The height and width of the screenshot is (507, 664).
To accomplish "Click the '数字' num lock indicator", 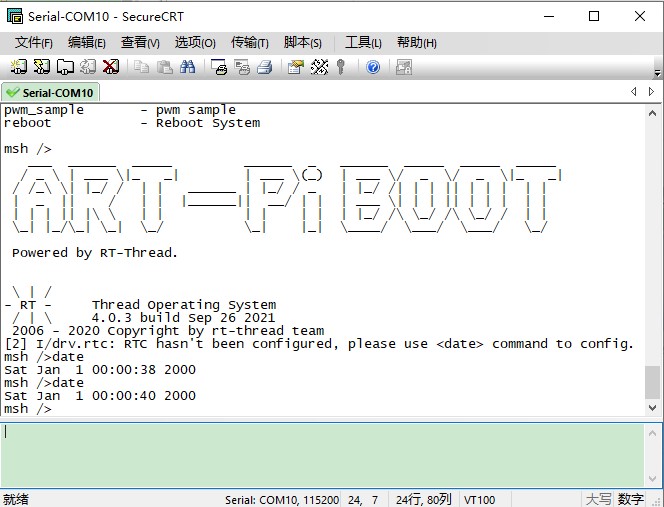I will [x=631, y=499].
